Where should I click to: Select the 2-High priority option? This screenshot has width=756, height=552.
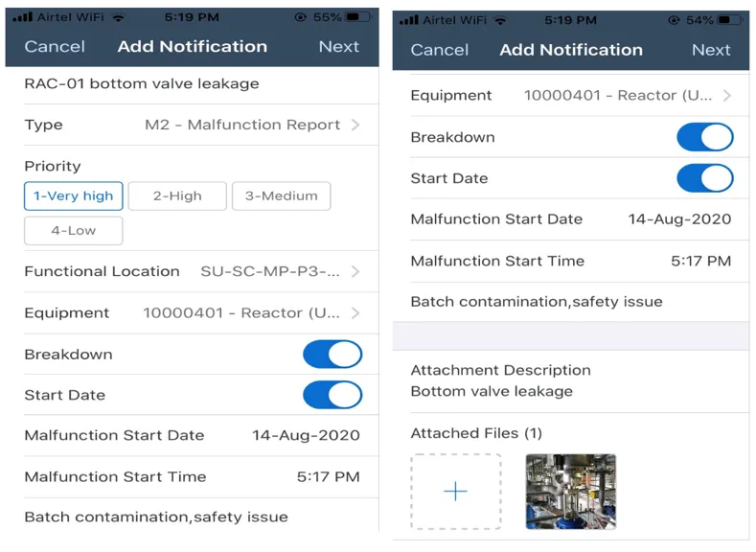(177, 196)
